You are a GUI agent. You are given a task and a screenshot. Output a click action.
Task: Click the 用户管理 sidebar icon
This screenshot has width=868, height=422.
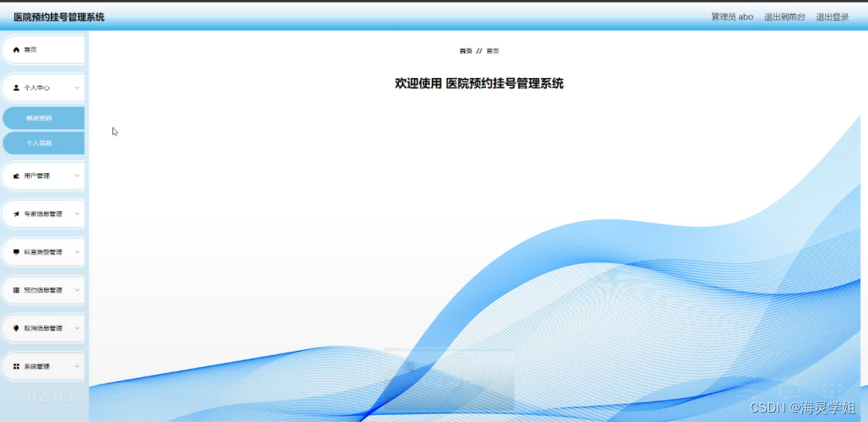[x=16, y=175]
